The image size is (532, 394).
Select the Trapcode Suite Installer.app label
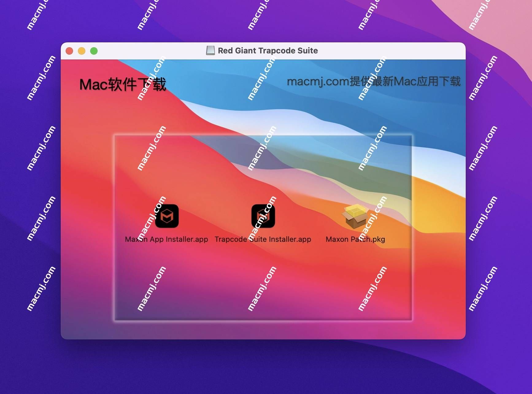263,239
